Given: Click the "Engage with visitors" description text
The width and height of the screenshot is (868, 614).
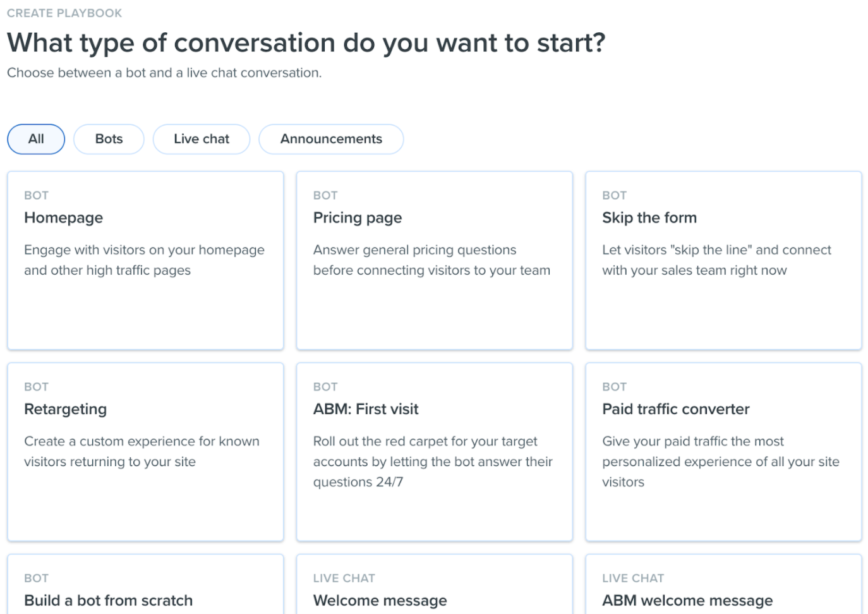Looking at the screenshot, I should (x=144, y=260).
